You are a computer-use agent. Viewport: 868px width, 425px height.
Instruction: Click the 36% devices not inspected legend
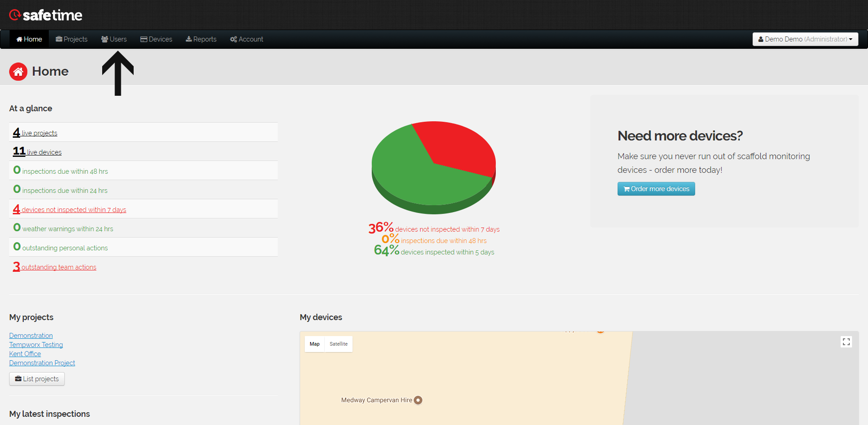[434, 228]
